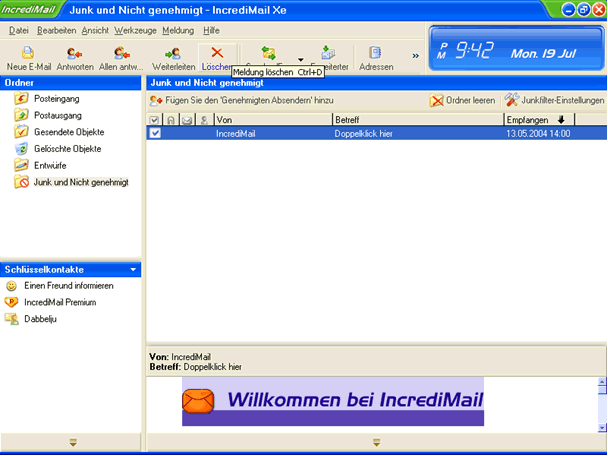Click the preview pane scrollbar thumb
The image size is (608, 456).
tap(602, 390)
